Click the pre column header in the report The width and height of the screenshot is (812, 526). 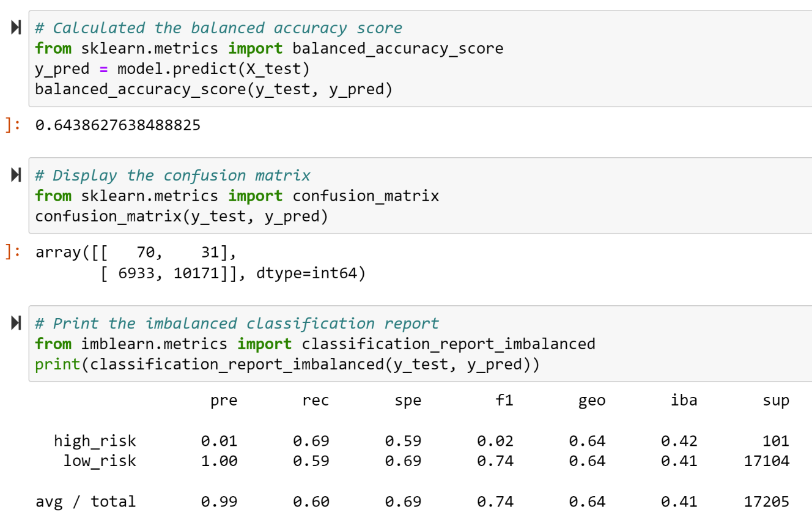tap(224, 400)
